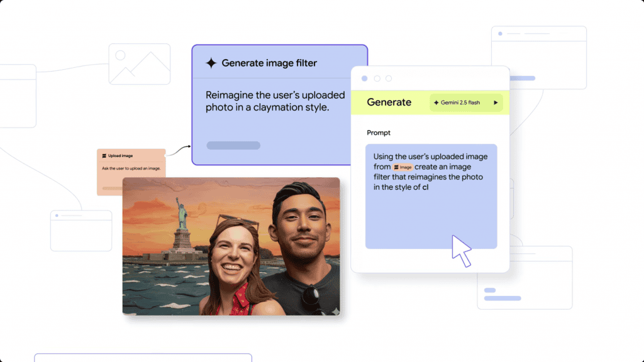Click the gray pill in Generate image filter card
The width and height of the screenshot is (644, 362).
tap(233, 145)
